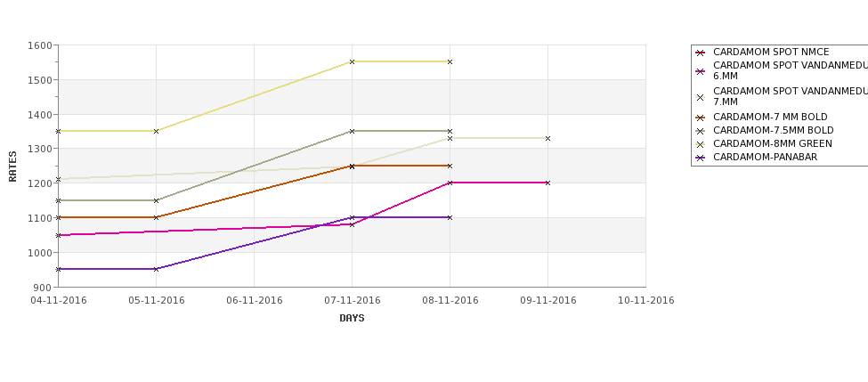Click the CARDAMOM-7 MM BOLD legend marker
This screenshot has width=868, height=382.
[x=701, y=118]
